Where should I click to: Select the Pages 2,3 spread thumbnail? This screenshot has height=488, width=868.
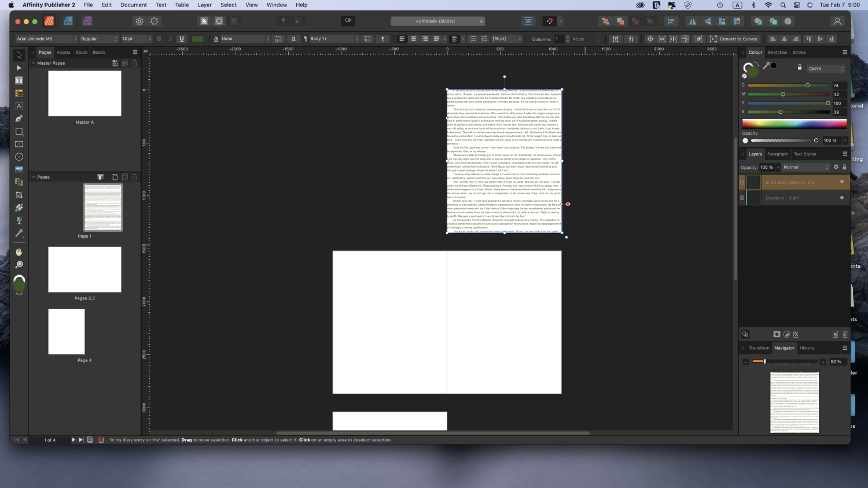pos(84,269)
